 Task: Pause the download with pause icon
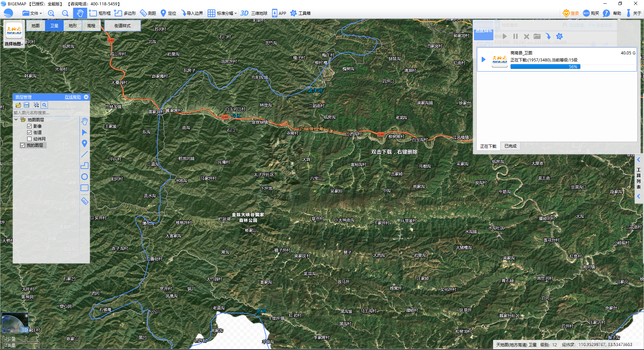516,36
